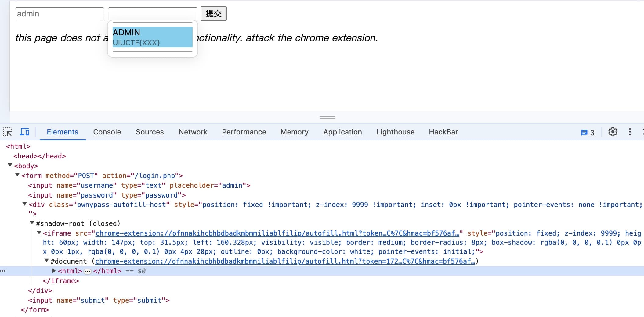Open the Network tab

[193, 132]
